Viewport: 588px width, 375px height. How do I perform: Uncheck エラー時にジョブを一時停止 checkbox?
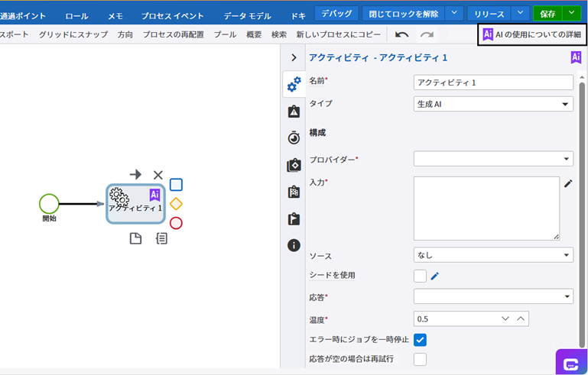pyautogui.click(x=420, y=340)
